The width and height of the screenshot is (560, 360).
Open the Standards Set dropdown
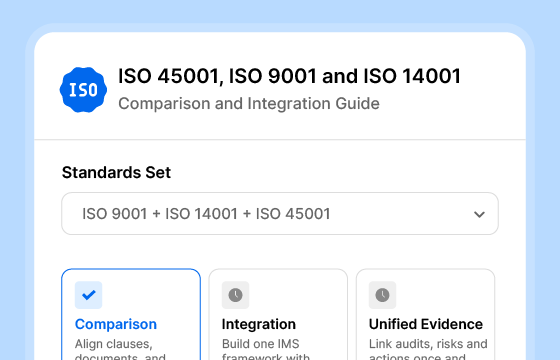(x=280, y=214)
